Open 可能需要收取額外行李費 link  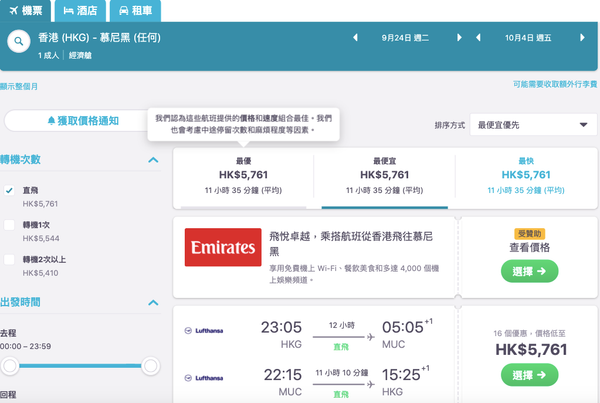pyautogui.click(x=555, y=84)
